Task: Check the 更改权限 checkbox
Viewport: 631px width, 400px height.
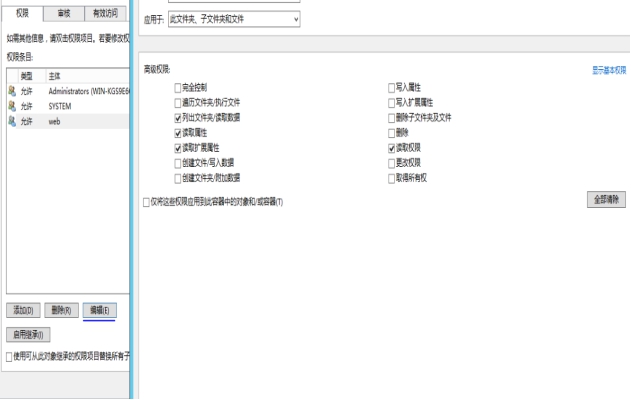Action: (391, 163)
